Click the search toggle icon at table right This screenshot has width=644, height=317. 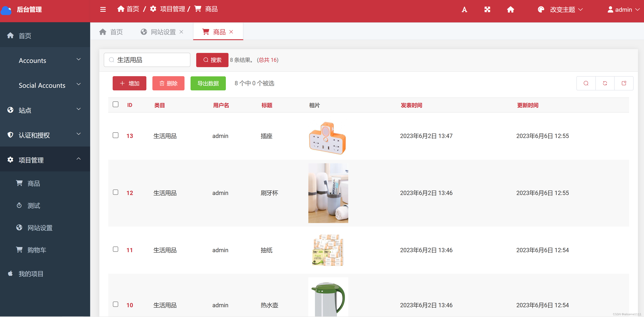click(x=586, y=83)
